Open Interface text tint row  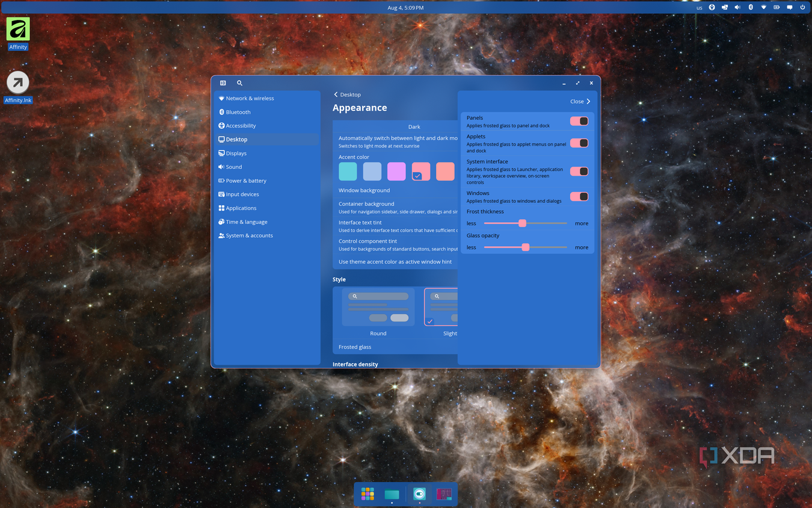point(395,226)
